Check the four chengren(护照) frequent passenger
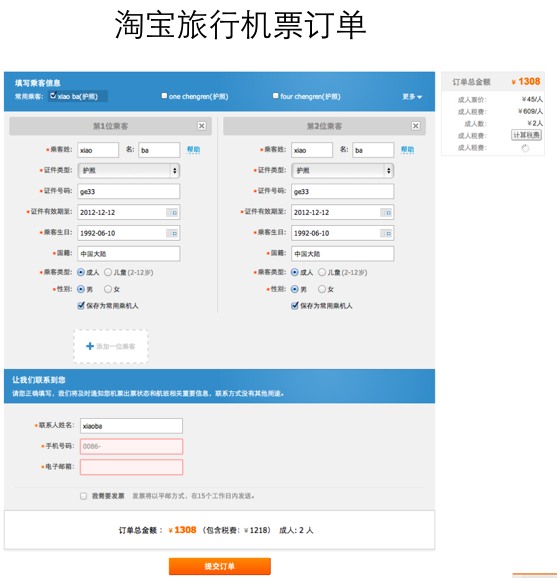The image size is (559, 579). (x=275, y=96)
